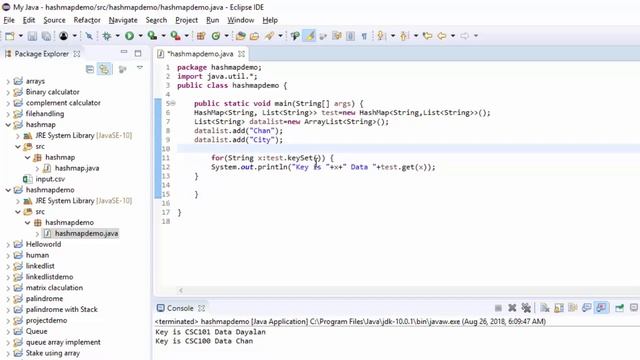640x360 pixels.
Task: Open Package Explorer View Menu triangle
Action: point(140,68)
